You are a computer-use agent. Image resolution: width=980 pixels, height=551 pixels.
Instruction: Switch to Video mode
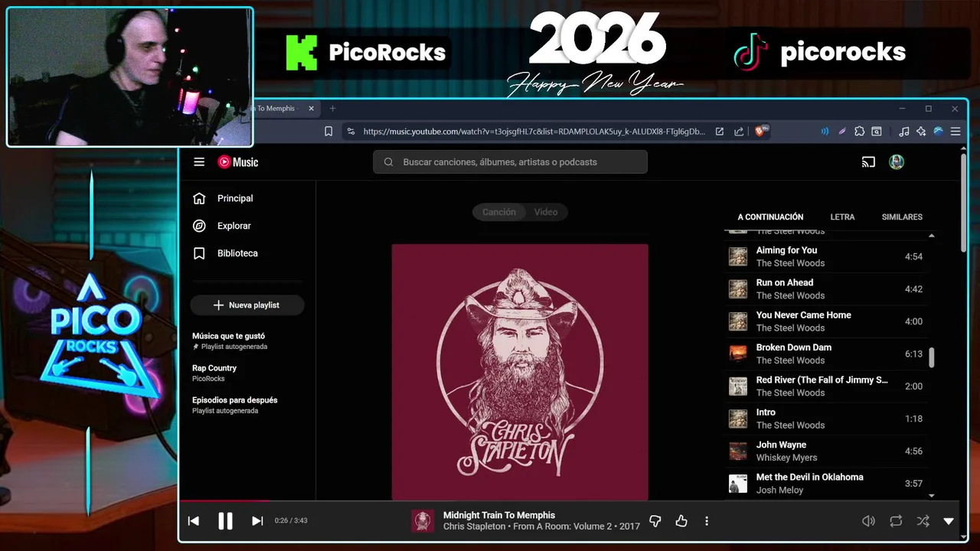click(x=546, y=212)
